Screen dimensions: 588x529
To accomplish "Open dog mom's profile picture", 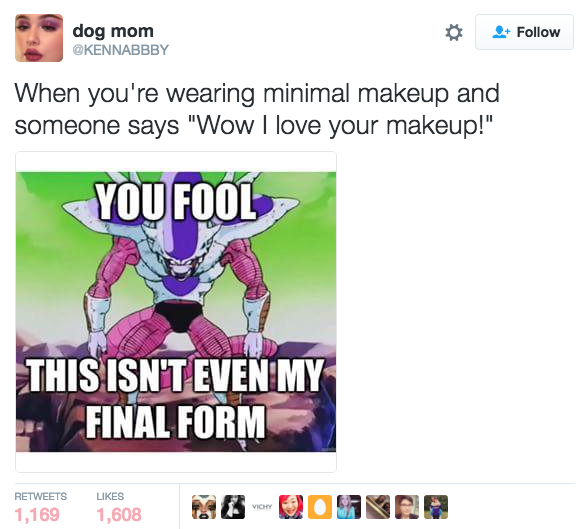I will 39,38.
